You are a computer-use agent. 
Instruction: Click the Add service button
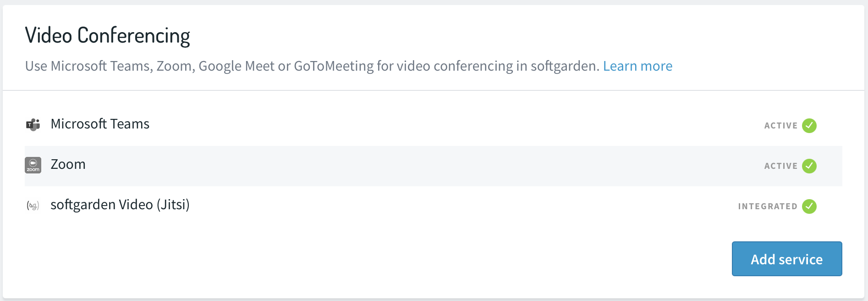point(787,259)
